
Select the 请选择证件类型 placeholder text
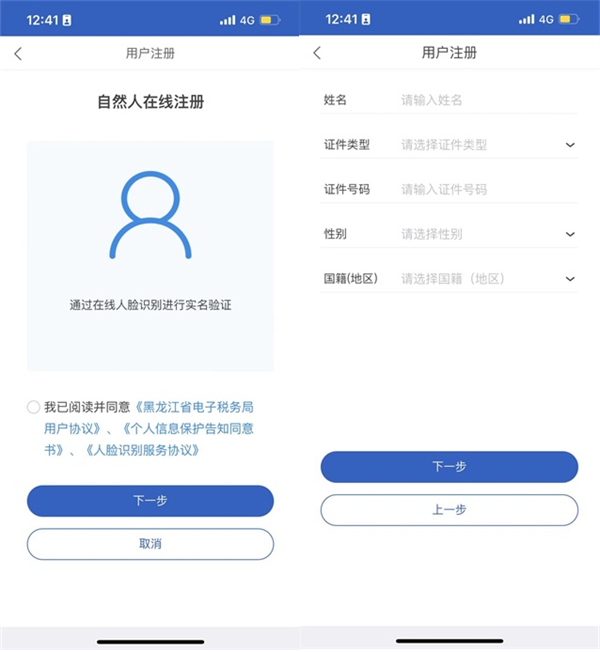coord(444,145)
